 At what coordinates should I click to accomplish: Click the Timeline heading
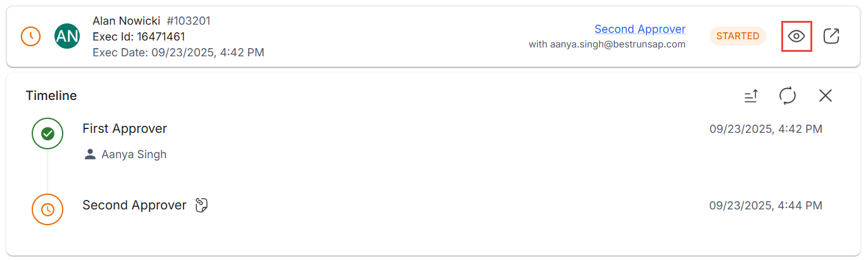tap(51, 96)
